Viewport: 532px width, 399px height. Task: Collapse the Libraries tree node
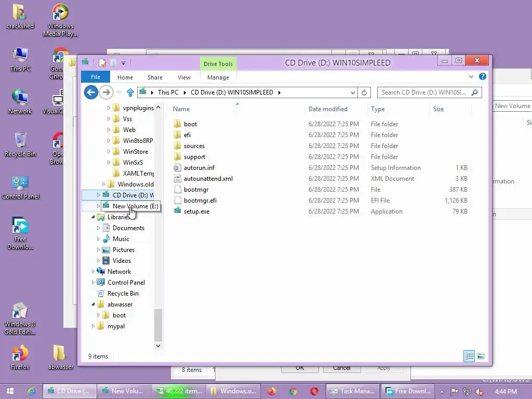point(93,217)
